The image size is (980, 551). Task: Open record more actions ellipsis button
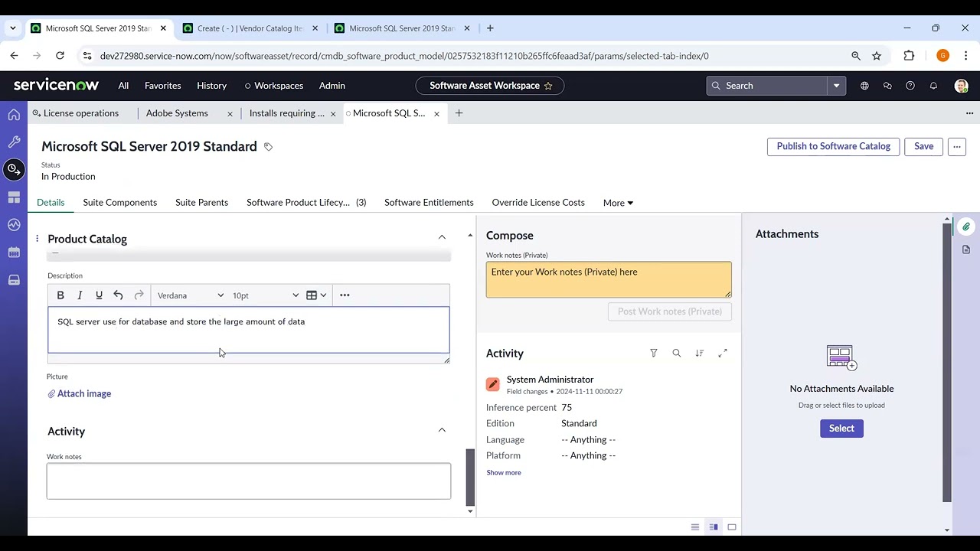(x=957, y=147)
